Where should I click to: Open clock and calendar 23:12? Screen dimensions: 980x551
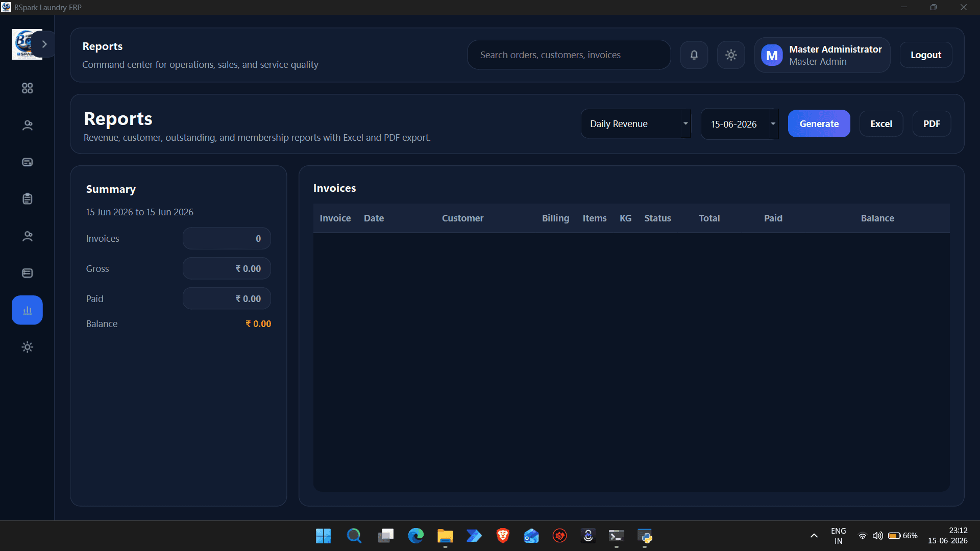point(947,536)
